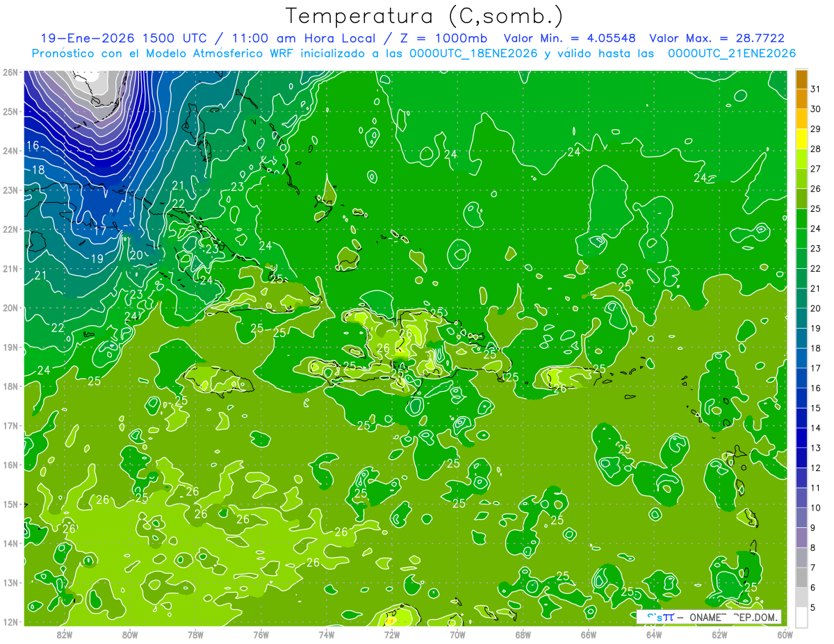Select the dark blue legend swatch between 13 and 14
Viewport: 834px width, 644px height.
[x=801, y=438]
